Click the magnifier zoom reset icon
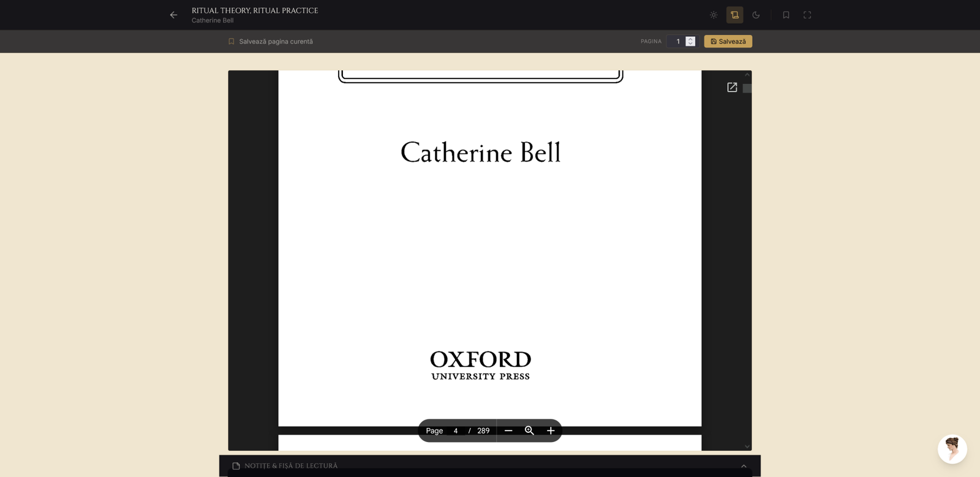Image resolution: width=980 pixels, height=477 pixels. (x=529, y=431)
